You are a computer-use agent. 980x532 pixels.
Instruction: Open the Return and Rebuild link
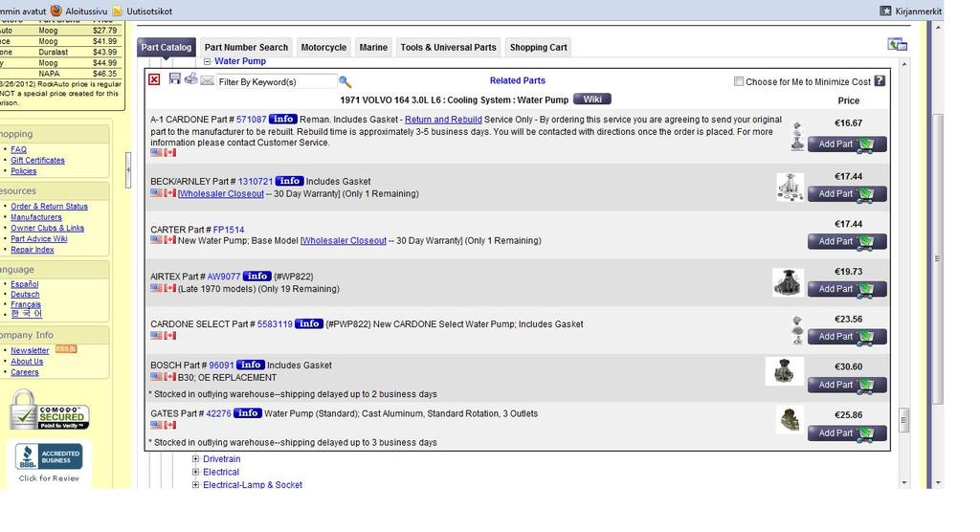pyautogui.click(x=443, y=120)
